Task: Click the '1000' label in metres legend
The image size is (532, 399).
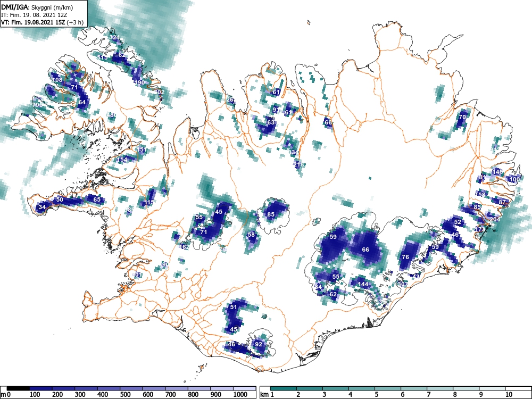Action: point(240,394)
